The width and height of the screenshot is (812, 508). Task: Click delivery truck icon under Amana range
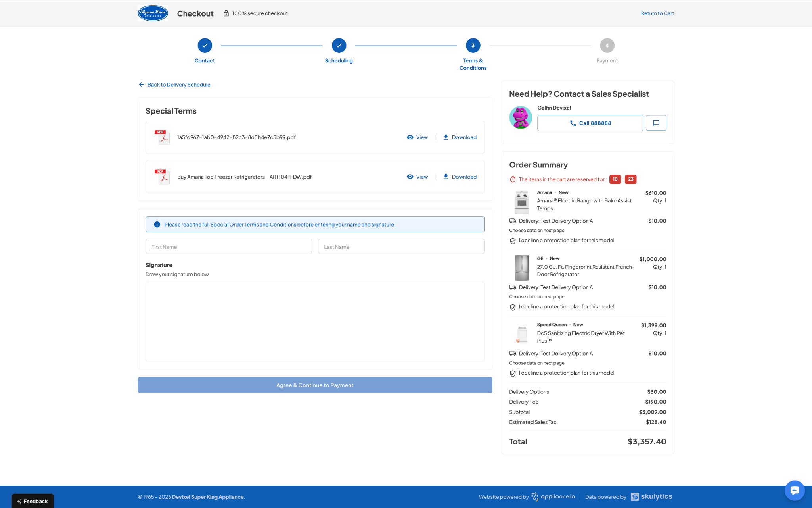(513, 221)
